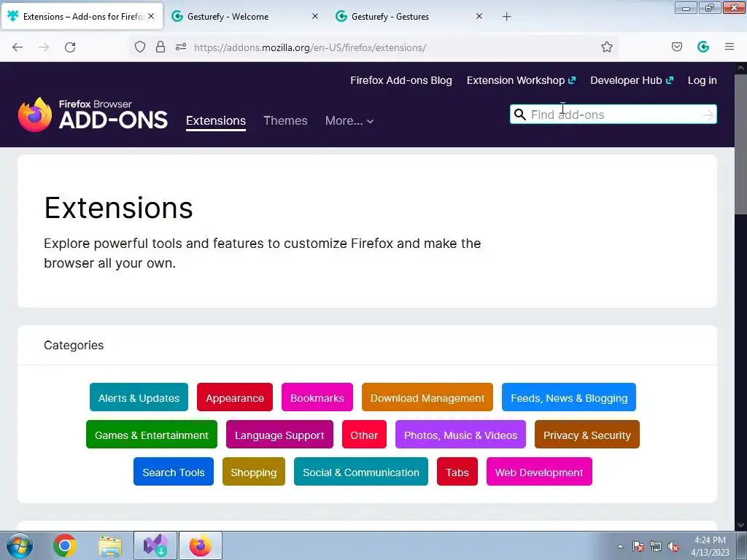Reload the page with the refresh icon
The image size is (747, 560).
(70, 47)
